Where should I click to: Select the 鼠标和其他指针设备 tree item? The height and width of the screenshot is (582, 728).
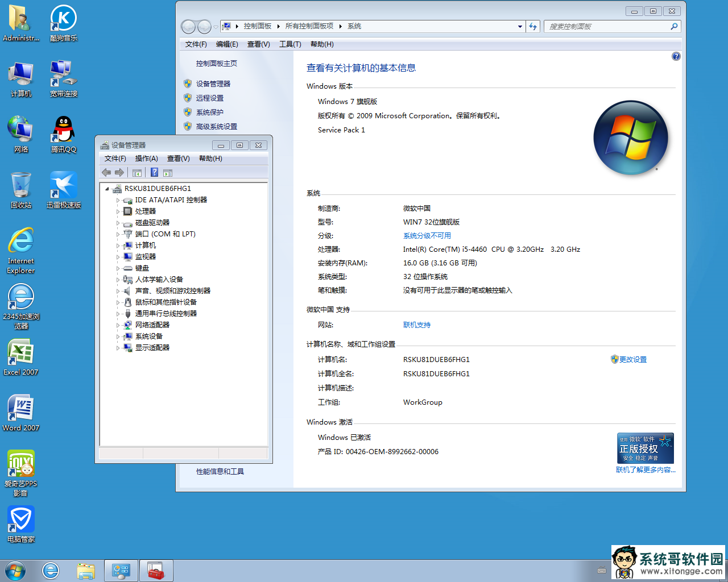[x=166, y=302]
